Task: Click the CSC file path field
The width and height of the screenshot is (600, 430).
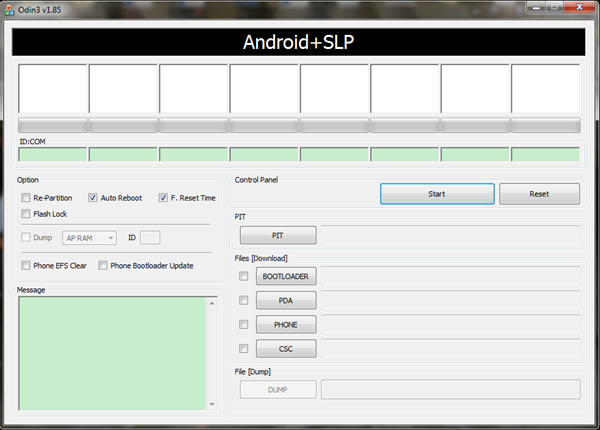Action: 451,349
